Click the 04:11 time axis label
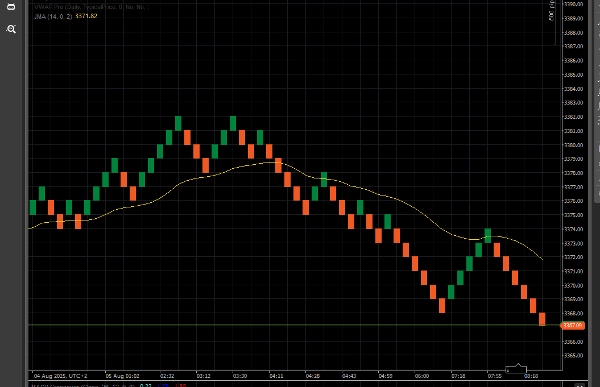600x387 pixels. (276, 376)
